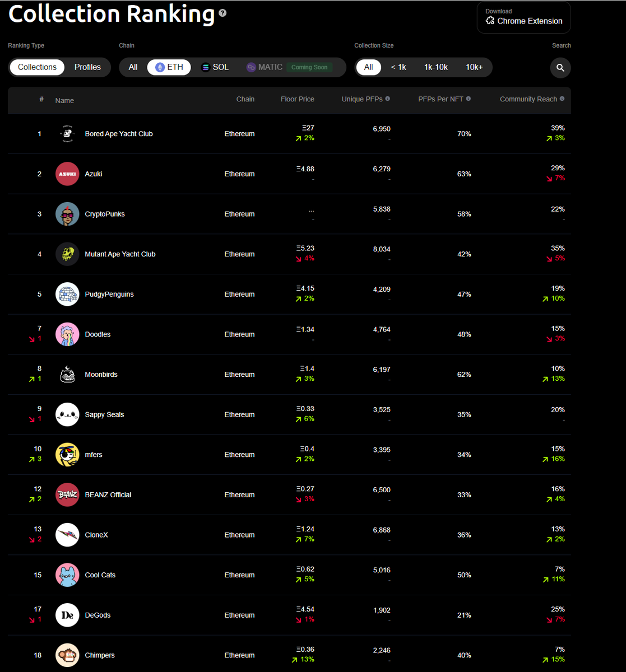Select MATIC chain option
626x672 pixels.
pyautogui.click(x=264, y=67)
